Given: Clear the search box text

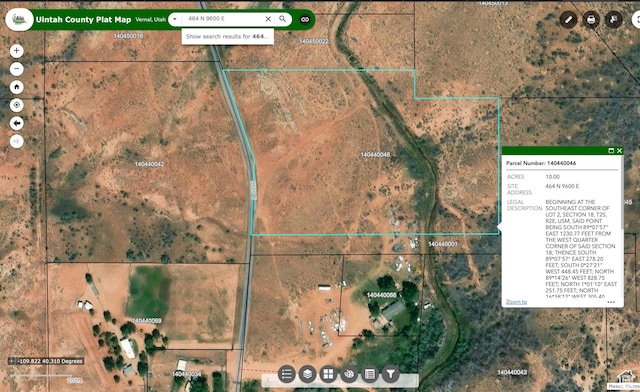Looking at the screenshot, I should pos(268,19).
